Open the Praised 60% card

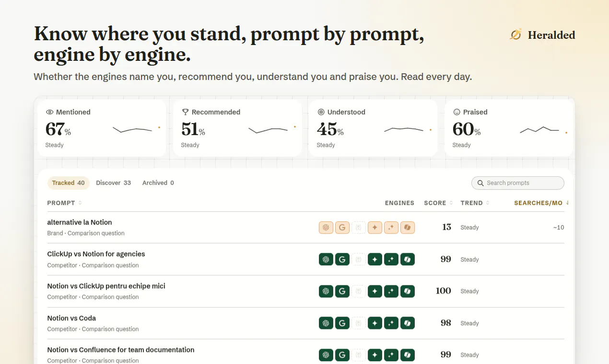pos(509,128)
